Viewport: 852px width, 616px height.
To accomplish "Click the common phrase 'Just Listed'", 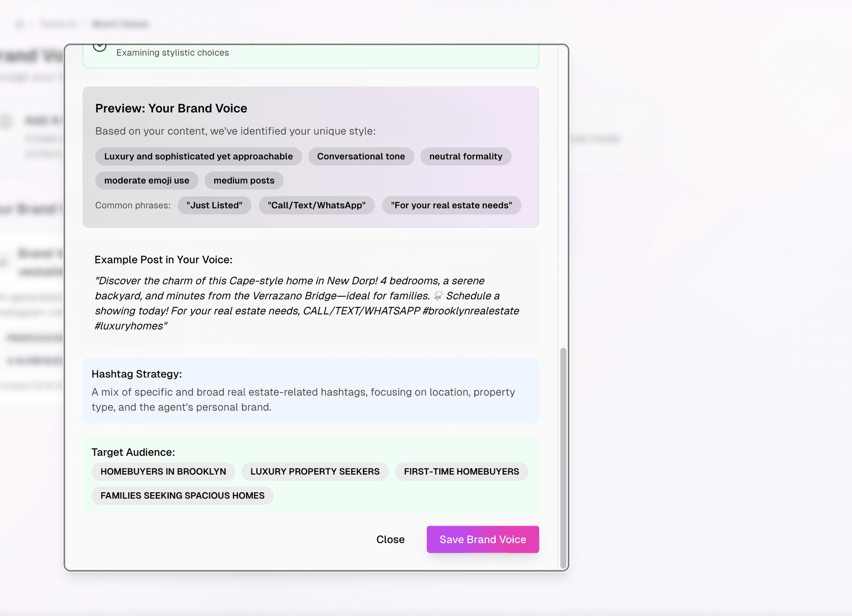I will [214, 205].
